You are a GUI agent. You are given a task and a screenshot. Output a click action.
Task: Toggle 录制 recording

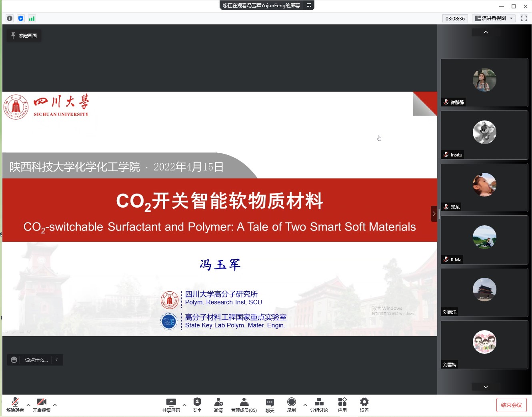click(292, 405)
